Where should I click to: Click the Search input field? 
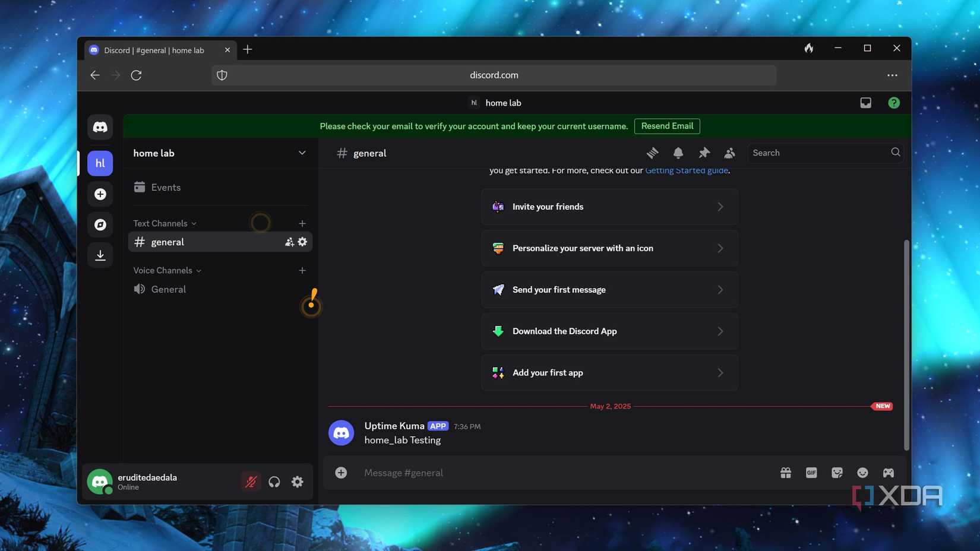[x=826, y=153]
